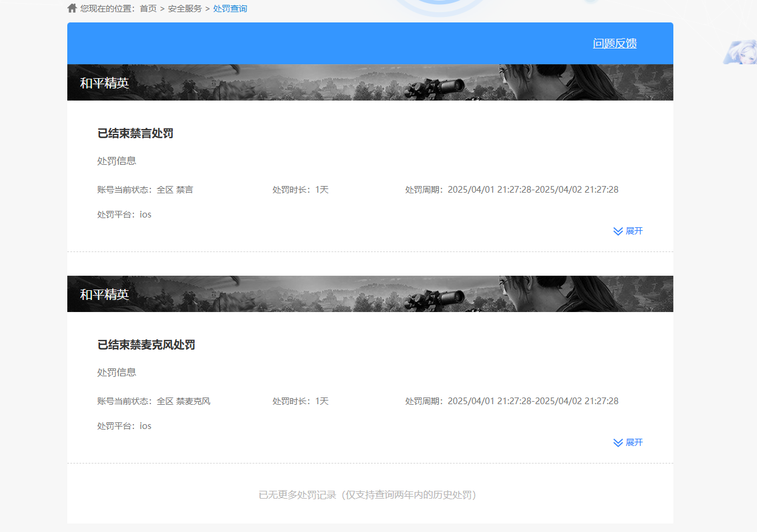Click 处罚信息 label in 禁言 record
Image resolution: width=757 pixels, height=532 pixels.
(x=116, y=161)
